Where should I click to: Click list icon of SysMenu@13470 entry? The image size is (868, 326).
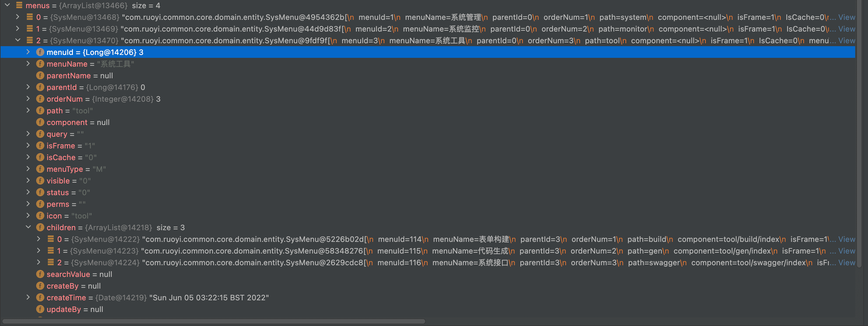(x=30, y=40)
